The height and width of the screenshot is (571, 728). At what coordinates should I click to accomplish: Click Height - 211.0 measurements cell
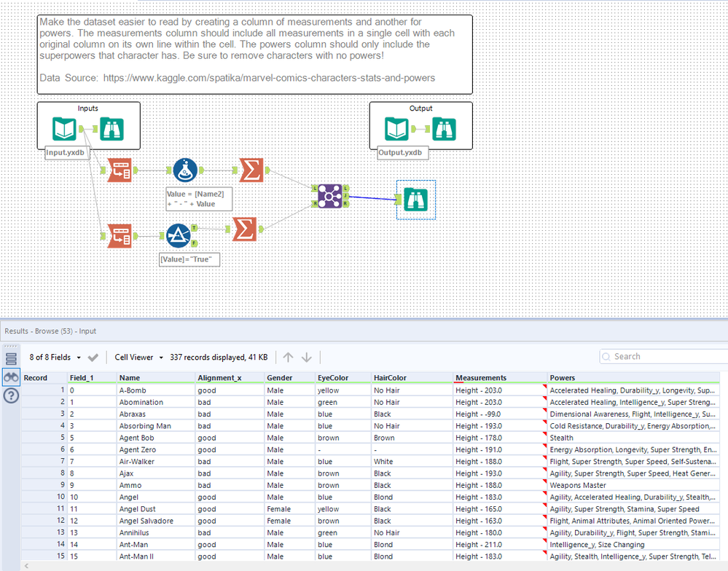coord(500,545)
